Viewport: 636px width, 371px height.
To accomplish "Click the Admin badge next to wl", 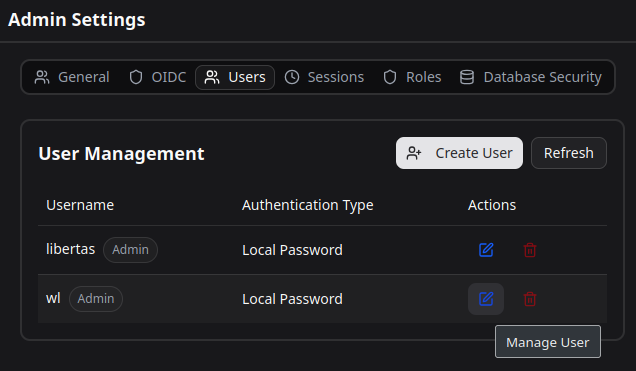I will pyautogui.click(x=96, y=299).
